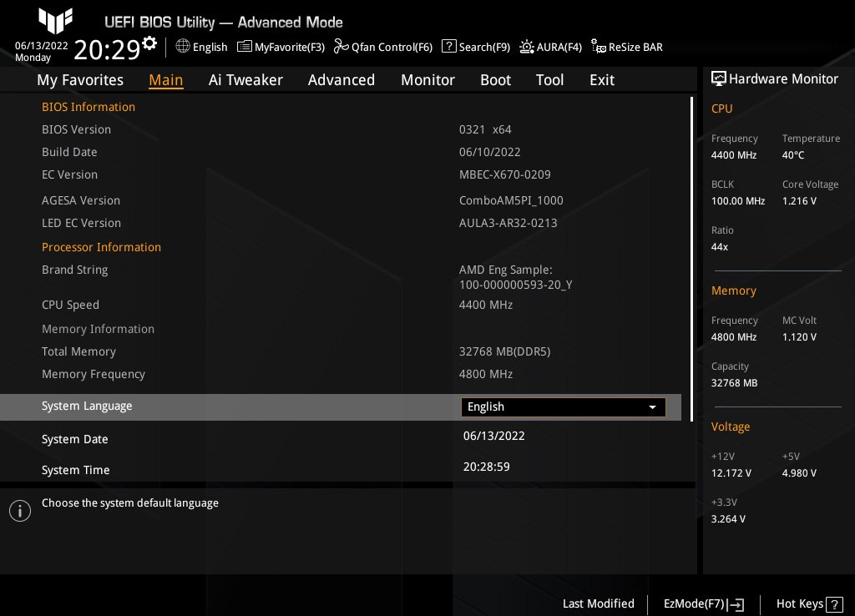Click the Memory Frequency row label

(x=94, y=375)
